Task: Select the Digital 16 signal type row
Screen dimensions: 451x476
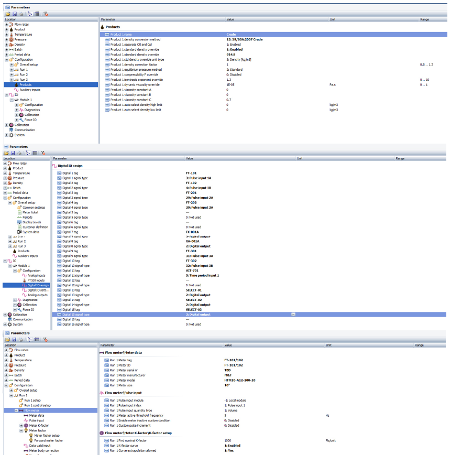Action: tap(249, 324)
